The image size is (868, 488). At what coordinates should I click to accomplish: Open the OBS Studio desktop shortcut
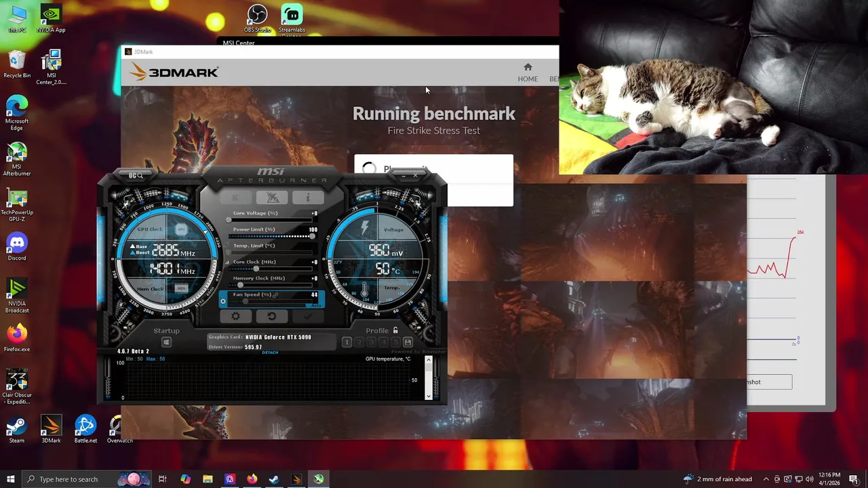click(x=257, y=19)
